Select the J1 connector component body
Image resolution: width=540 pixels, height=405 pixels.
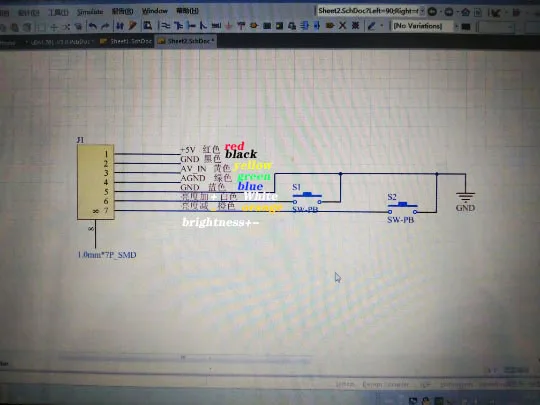pyautogui.click(x=95, y=182)
